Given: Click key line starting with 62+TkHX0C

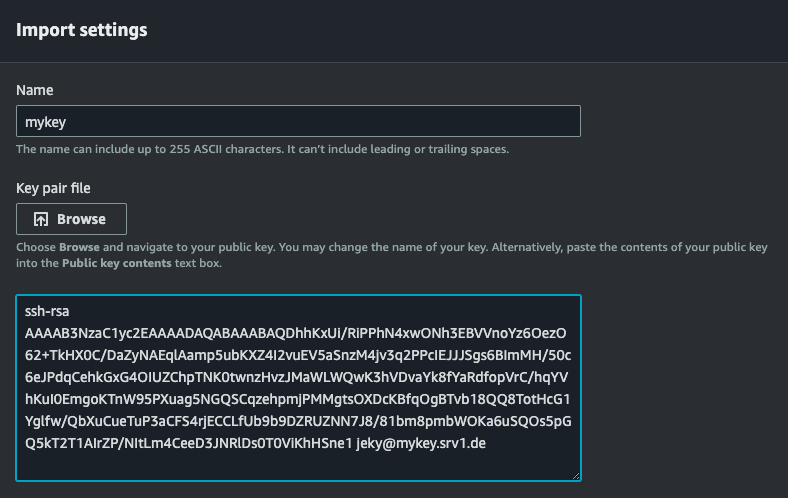Looking at the screenshot, I should tap(296, 355).
